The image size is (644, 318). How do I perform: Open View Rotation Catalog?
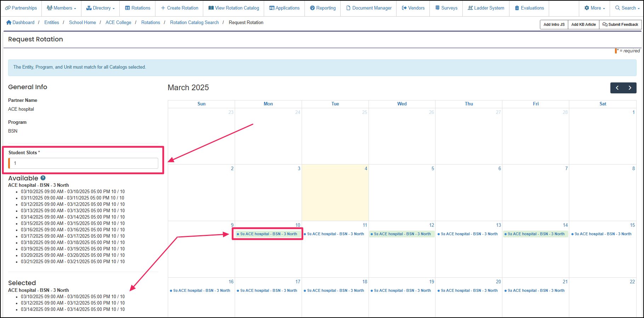(x=234, y=8)
